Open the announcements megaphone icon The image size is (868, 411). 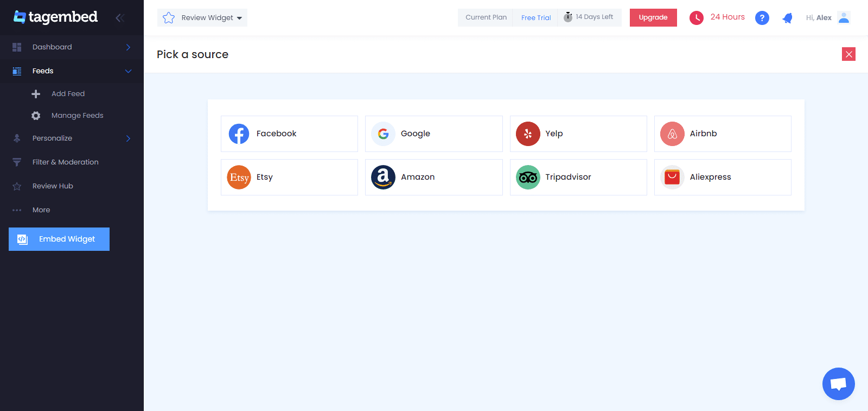pos(788,18)
